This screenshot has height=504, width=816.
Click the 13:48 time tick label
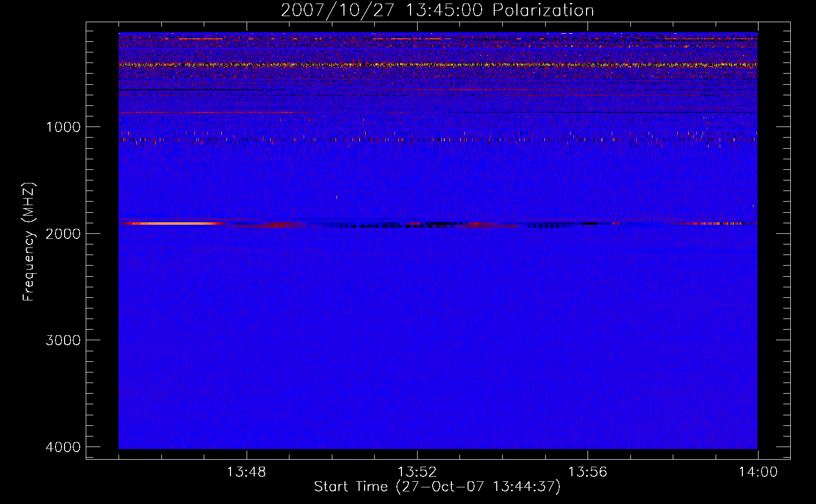pos(246,472)
